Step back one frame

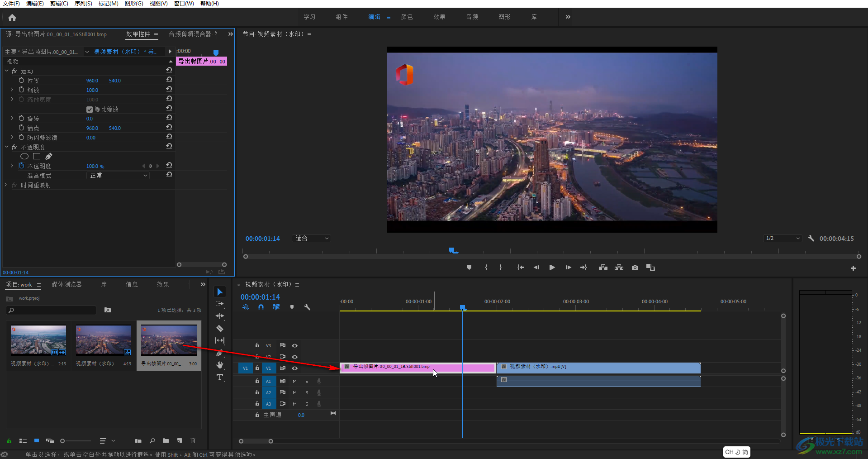(x=536, y=268)
